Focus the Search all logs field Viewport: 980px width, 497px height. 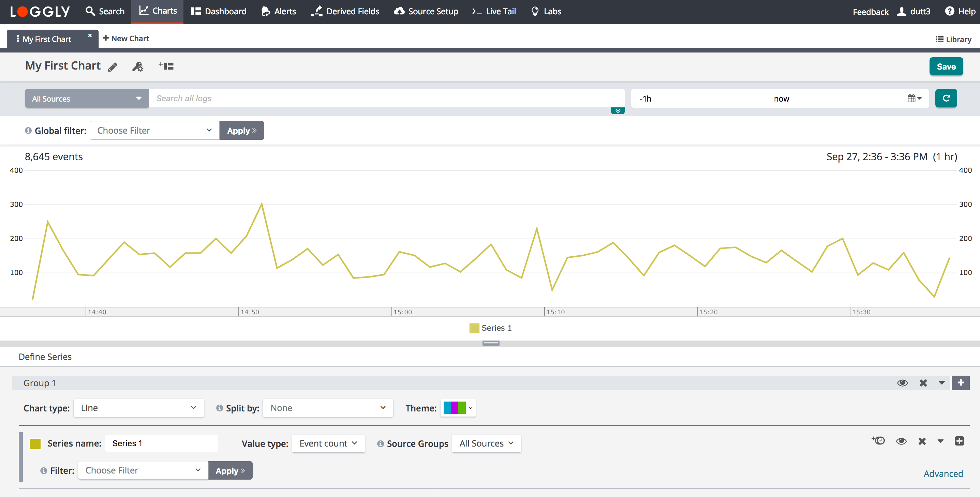tap(386, 98)
